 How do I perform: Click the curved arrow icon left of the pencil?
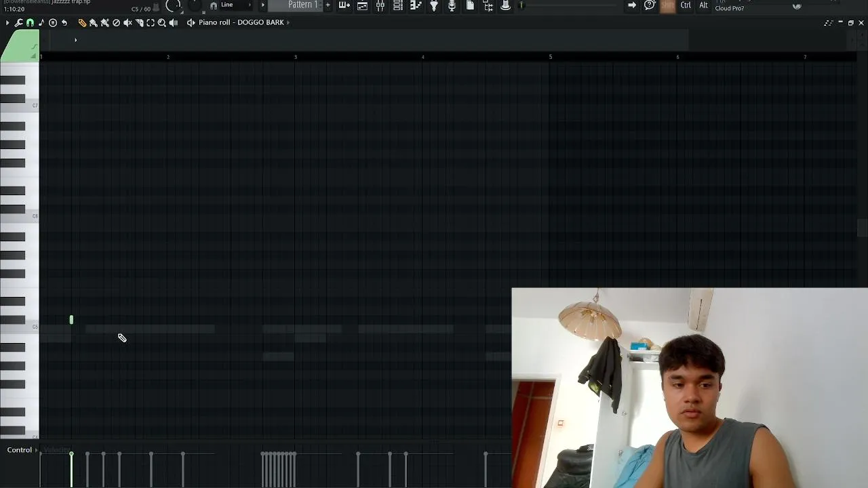click(x=64, y=22)
